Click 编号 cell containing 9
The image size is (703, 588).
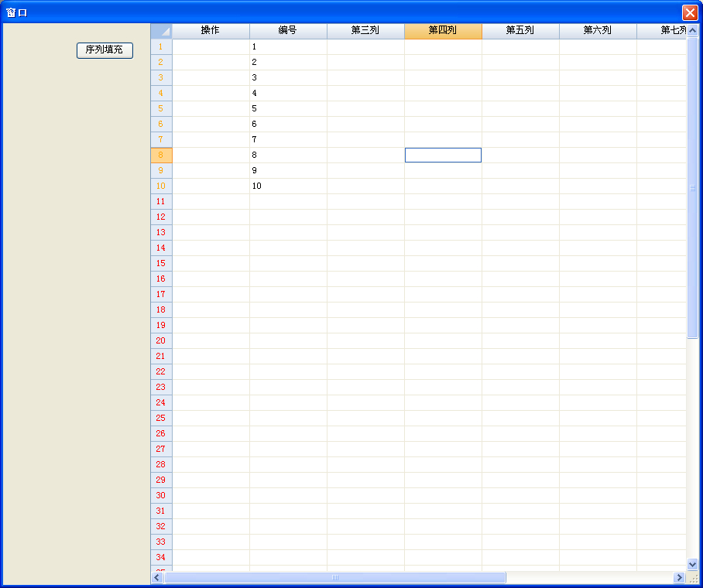pos(288,170)
